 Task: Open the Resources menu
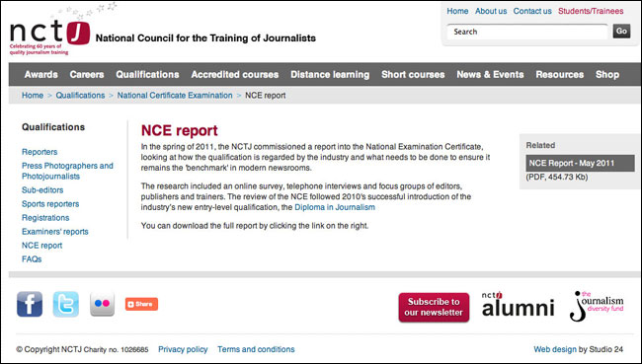tap(560, 74)
